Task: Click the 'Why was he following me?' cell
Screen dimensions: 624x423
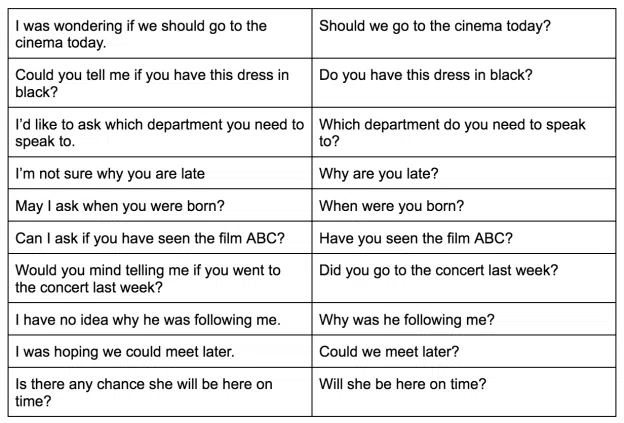Action: (x=407, y=320)
